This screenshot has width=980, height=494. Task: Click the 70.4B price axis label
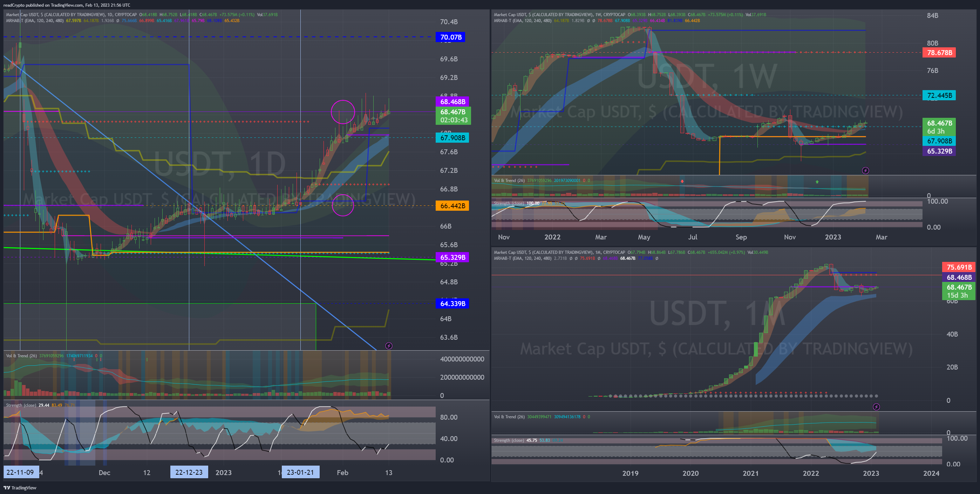(449, 22)
